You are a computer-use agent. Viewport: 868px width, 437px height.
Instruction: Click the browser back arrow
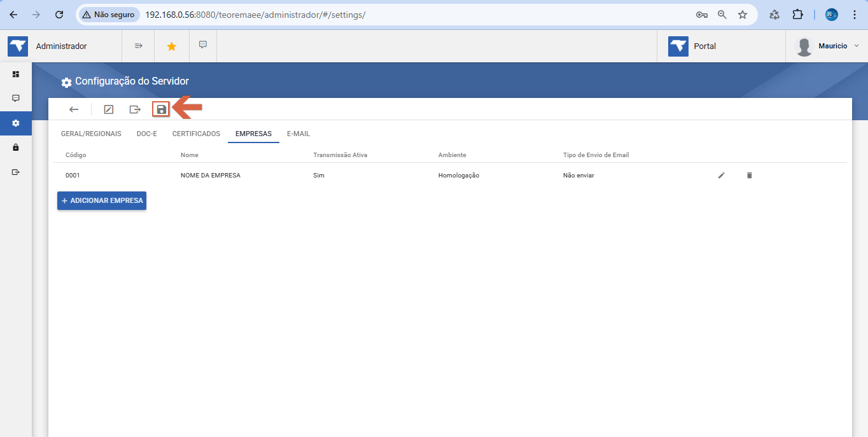click(x=13, y=14)
